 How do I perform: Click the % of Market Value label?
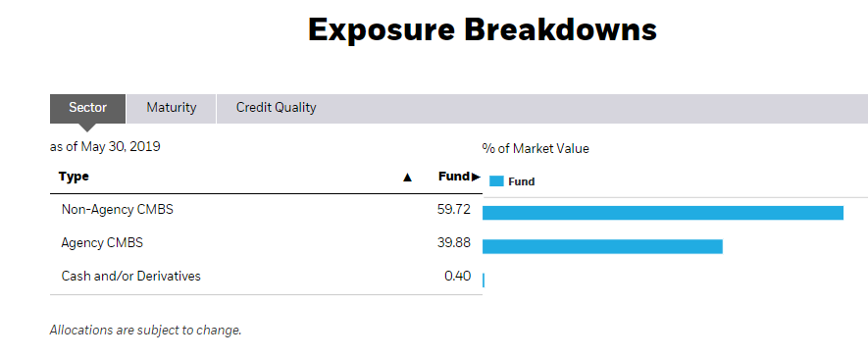(536, 148)
